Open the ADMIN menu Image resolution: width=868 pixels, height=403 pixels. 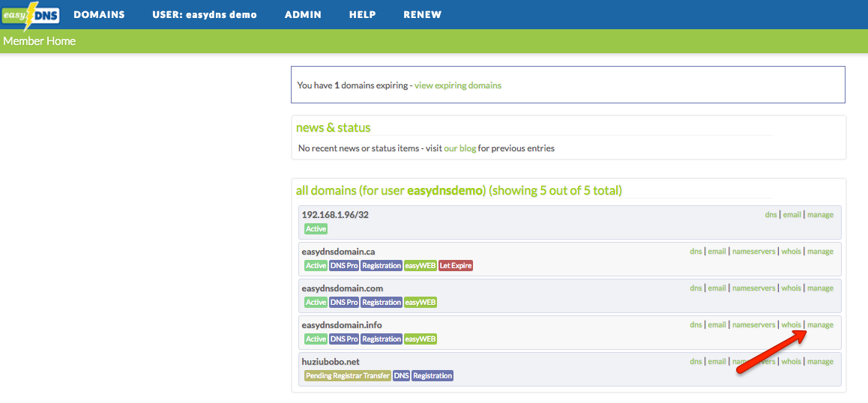[x=303, y=15]
